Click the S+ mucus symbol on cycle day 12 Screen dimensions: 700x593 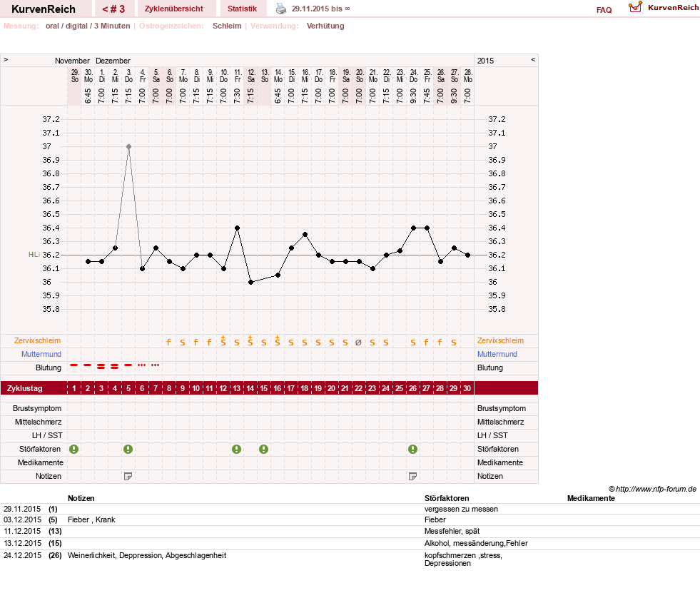(x=223, y=341)
